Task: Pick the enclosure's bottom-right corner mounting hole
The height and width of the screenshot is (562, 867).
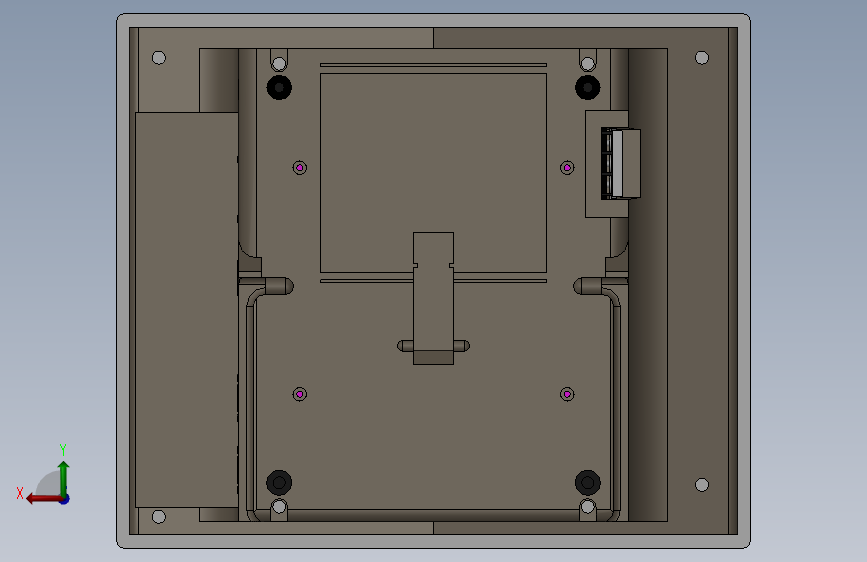Action: pos(702,485)
